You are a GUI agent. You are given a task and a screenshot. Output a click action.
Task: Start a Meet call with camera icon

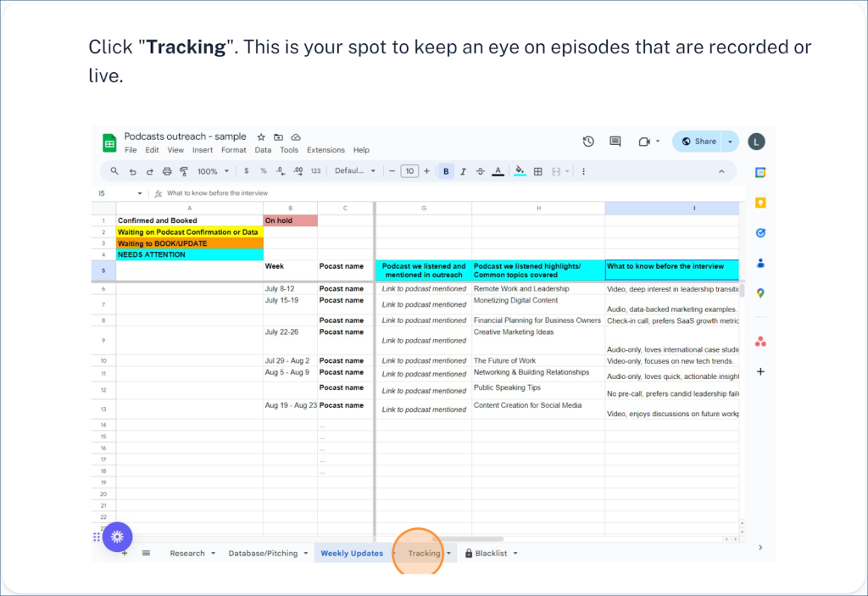coord(644,142)
